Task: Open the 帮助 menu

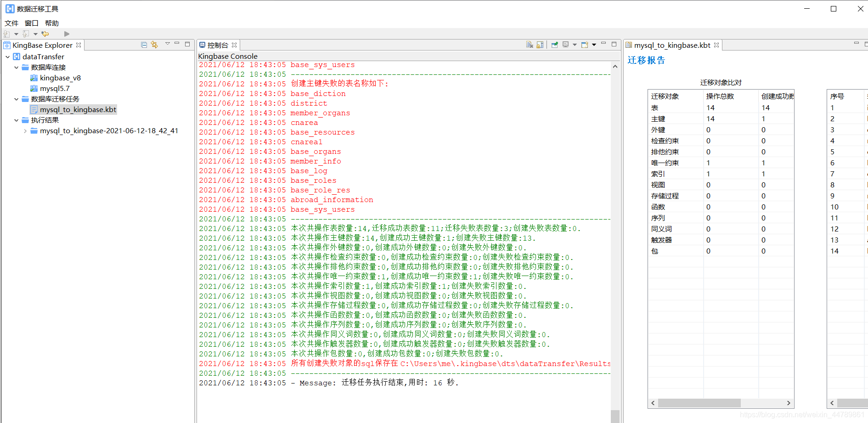Action: click(52, 23)
